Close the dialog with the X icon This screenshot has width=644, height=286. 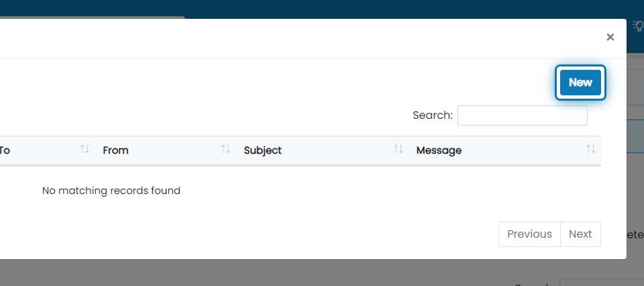(610, 38)
